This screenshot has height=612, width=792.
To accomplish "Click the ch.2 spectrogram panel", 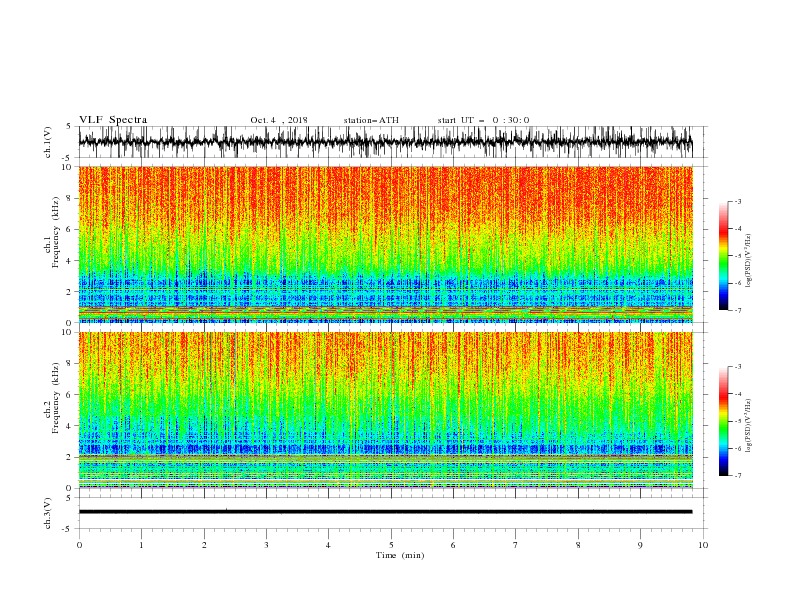I will click(386, 410).
